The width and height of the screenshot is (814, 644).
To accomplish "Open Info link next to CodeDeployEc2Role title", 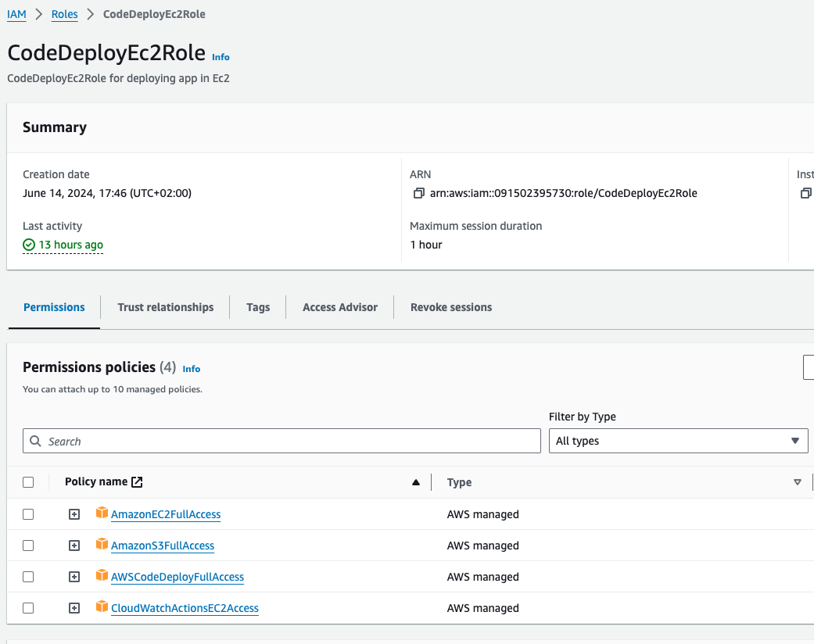I will click(221, 57).
